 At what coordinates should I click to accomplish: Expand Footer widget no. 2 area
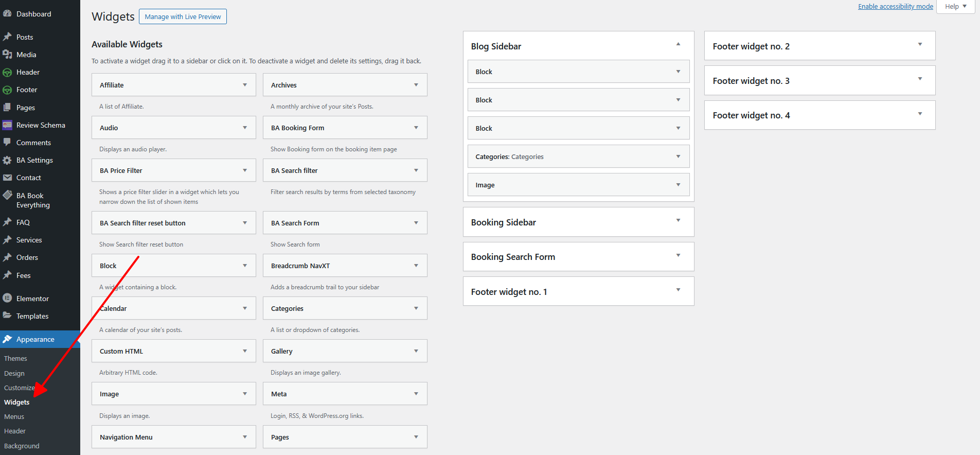[x=920, y=45]
